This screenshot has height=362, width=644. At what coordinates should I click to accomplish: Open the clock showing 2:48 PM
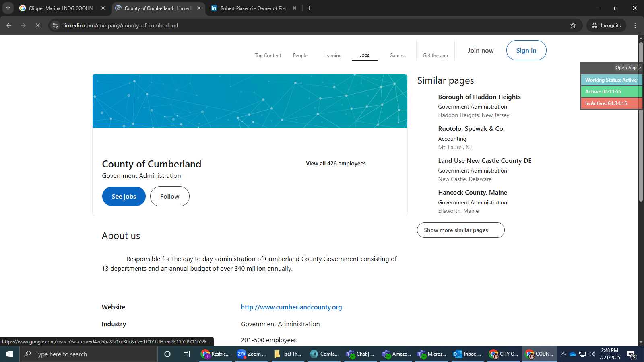610,354
